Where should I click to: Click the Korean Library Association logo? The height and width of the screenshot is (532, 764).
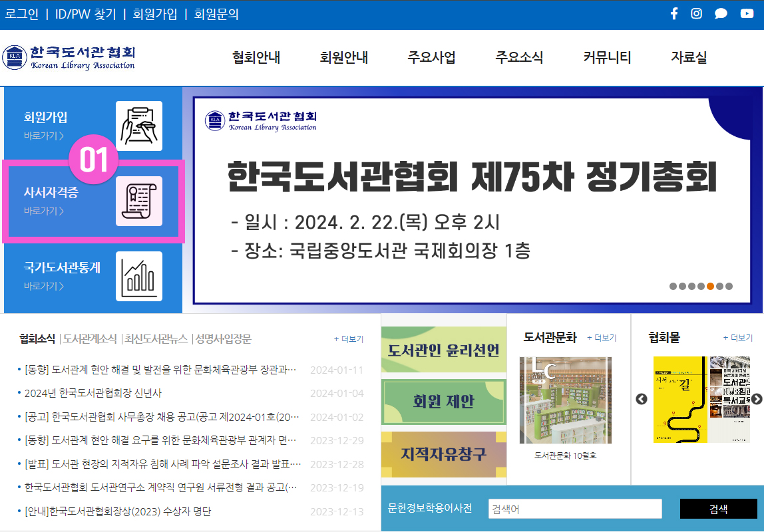tap(69, 58)
